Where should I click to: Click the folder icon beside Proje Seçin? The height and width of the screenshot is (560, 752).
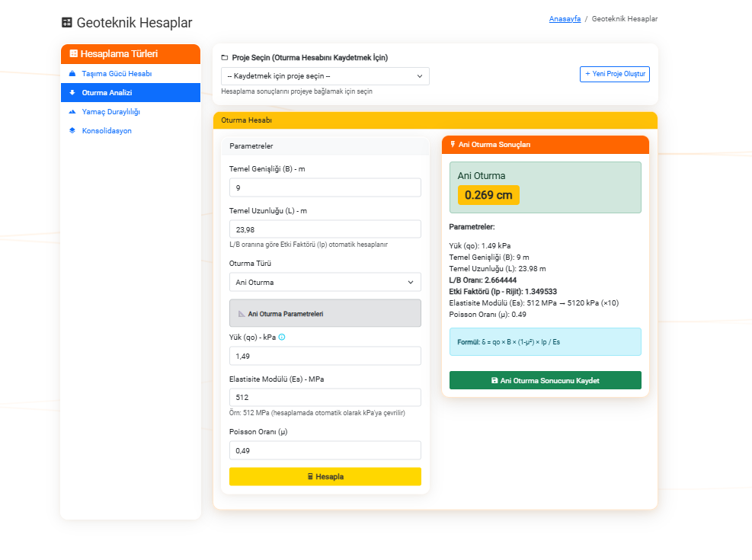point(225,58)
